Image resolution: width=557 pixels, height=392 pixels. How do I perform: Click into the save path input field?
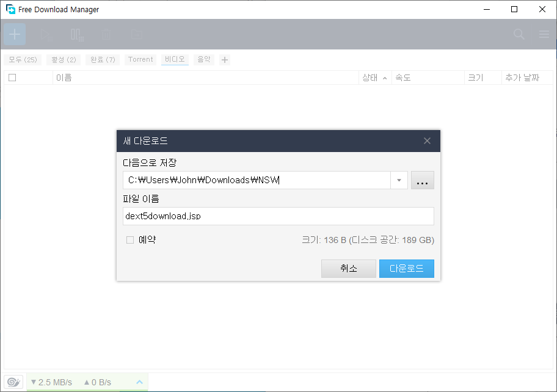click(257, 180)
